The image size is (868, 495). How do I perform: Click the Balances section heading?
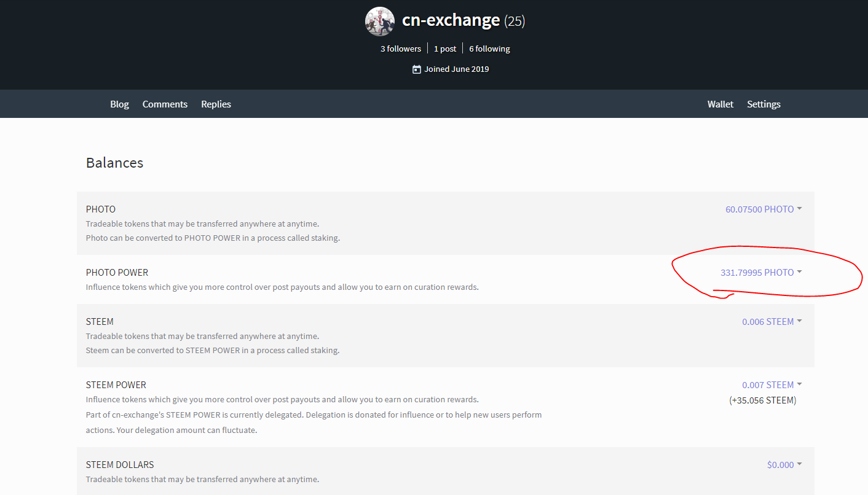tap(114, 163)
